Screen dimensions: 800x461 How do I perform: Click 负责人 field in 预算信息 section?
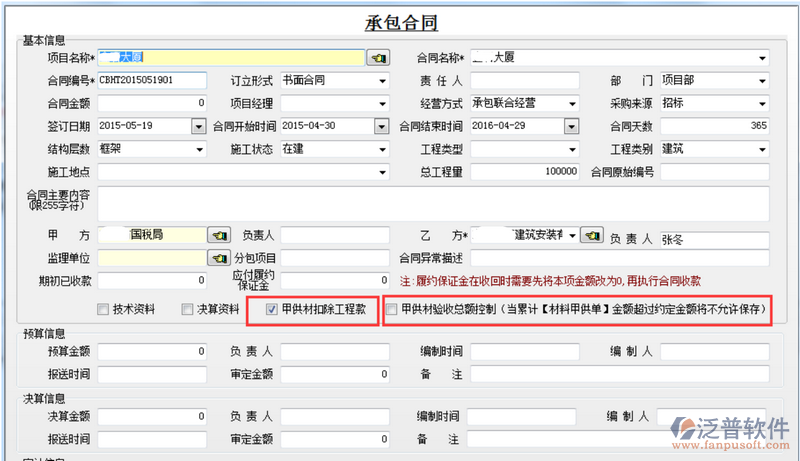point(335,351)
